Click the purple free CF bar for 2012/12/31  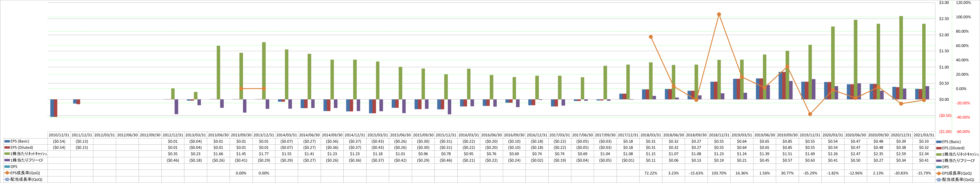pyautogui.click(x=176, y=107)
